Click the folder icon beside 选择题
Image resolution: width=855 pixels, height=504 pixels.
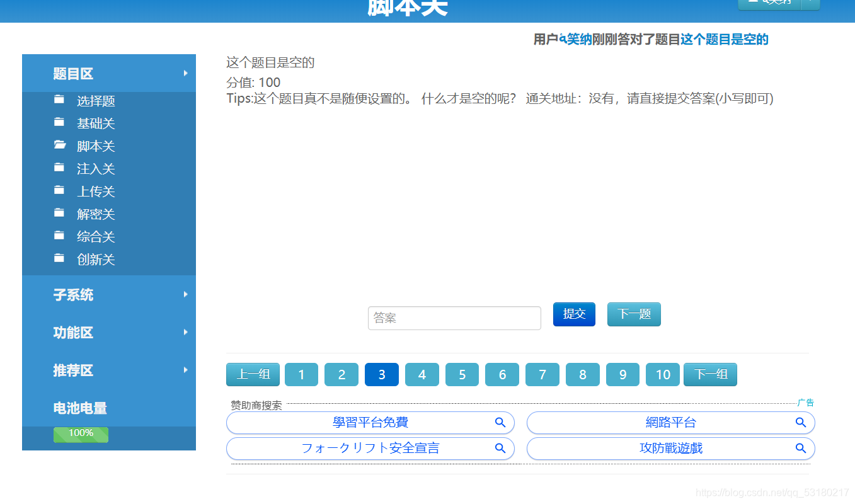(59, 99)
